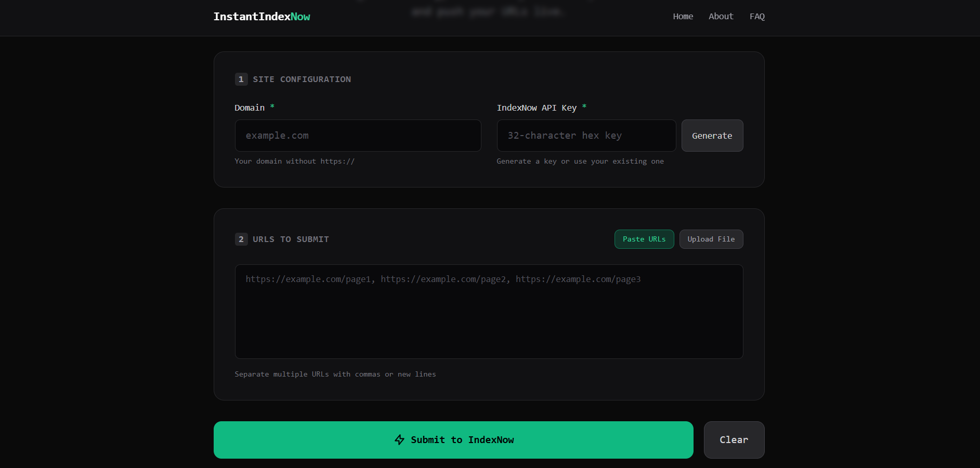Generate a new API key
This screenshot has height=468, width=980.
712,136
